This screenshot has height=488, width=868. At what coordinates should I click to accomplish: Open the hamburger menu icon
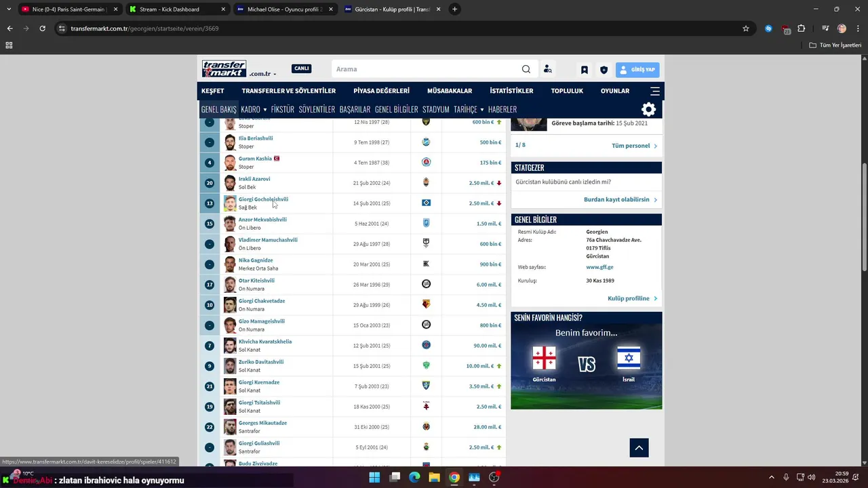655,91
